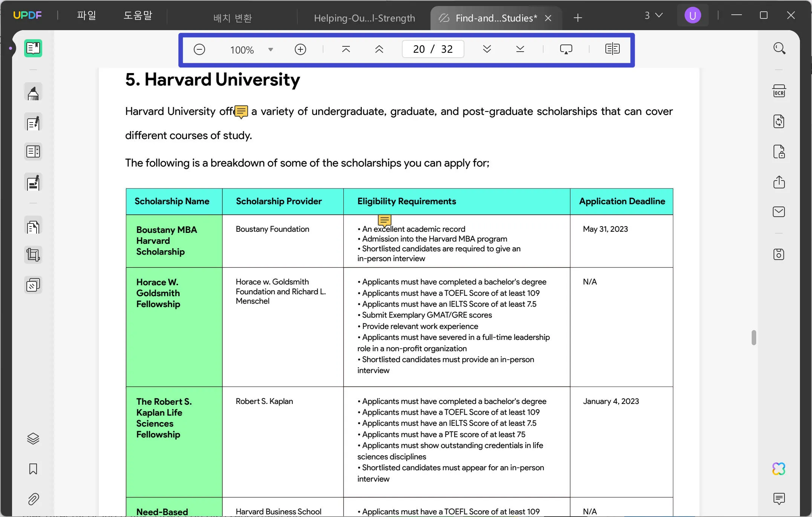
Task: Expand the open tabs count dropdown
Action: click(x=653, y=15)
